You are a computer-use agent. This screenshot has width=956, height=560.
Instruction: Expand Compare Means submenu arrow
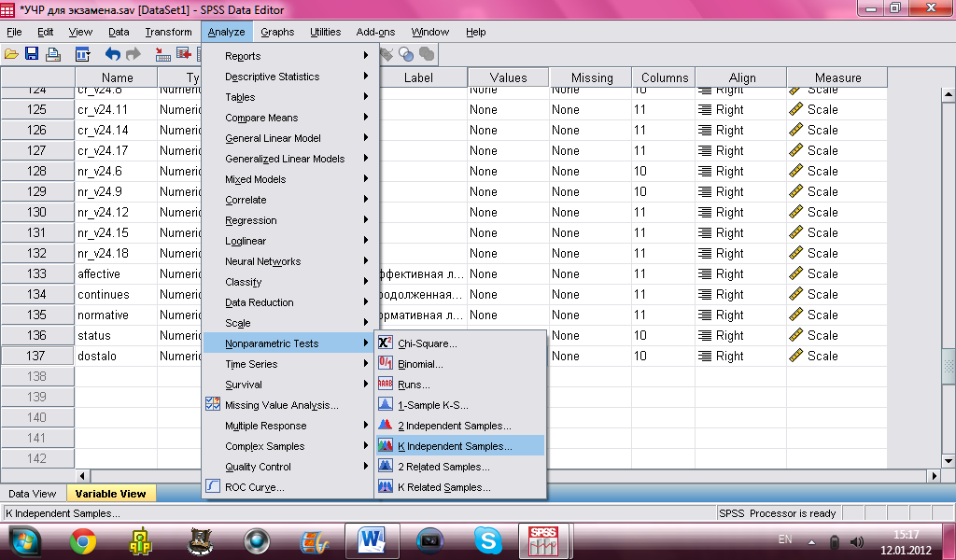366,117
